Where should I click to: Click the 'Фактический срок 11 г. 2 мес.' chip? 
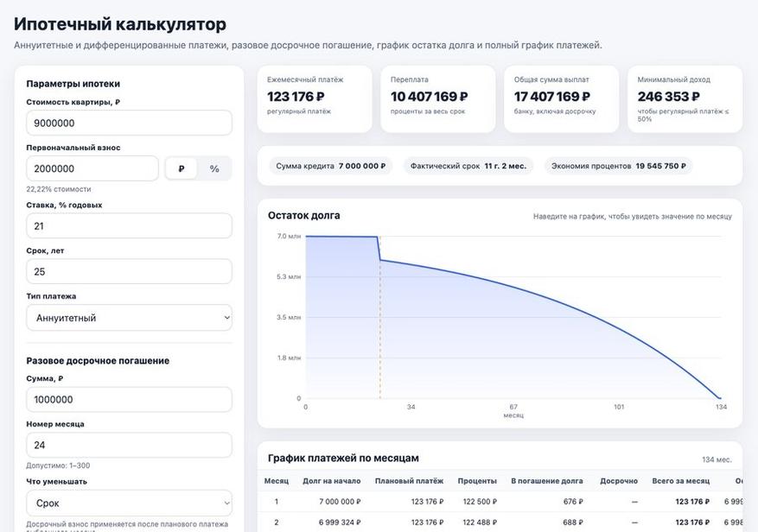[468, 166]
